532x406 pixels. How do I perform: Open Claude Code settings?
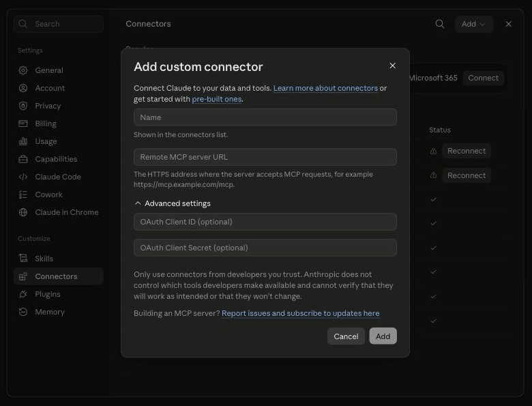coord(59,177)
